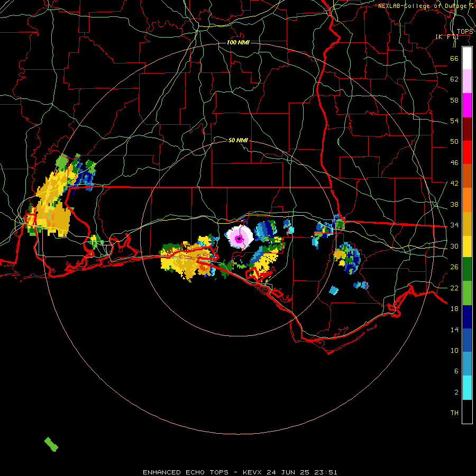
Task: Click the '38' legend value
Action: pyautogui.click(x=454, y=204)
